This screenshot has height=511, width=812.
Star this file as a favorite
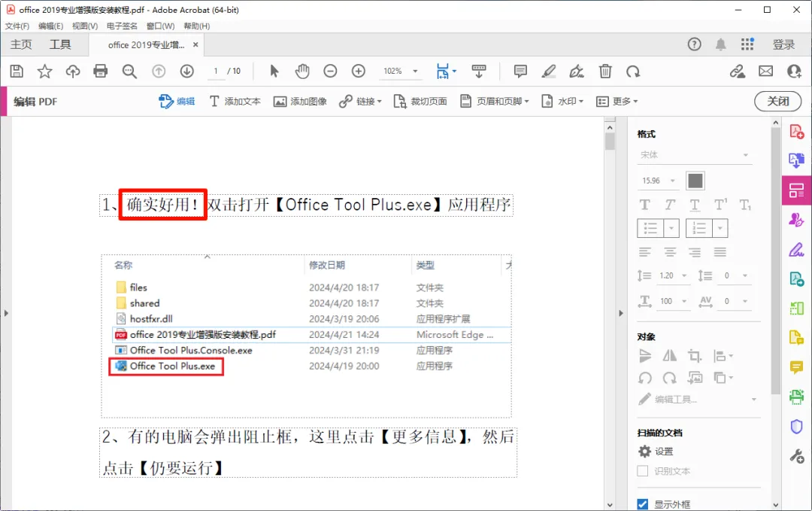pyautogui.click(x=44, y=71)
